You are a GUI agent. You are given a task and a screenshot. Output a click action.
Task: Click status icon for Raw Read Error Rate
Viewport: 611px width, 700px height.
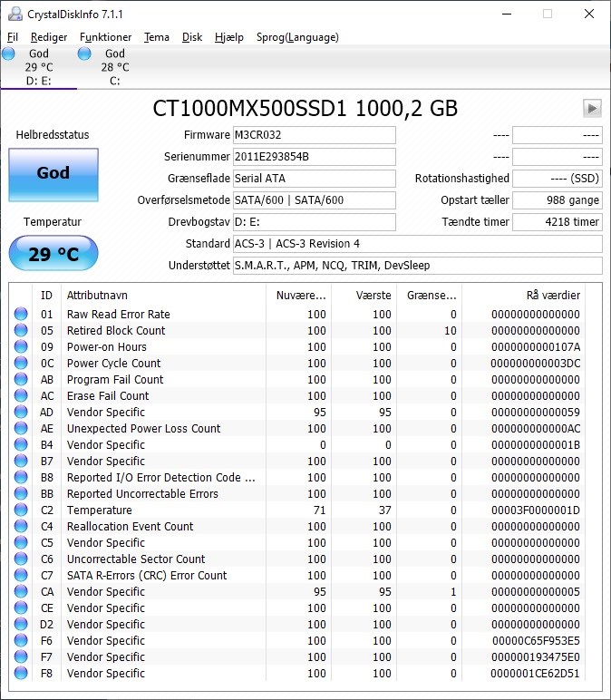21,314
